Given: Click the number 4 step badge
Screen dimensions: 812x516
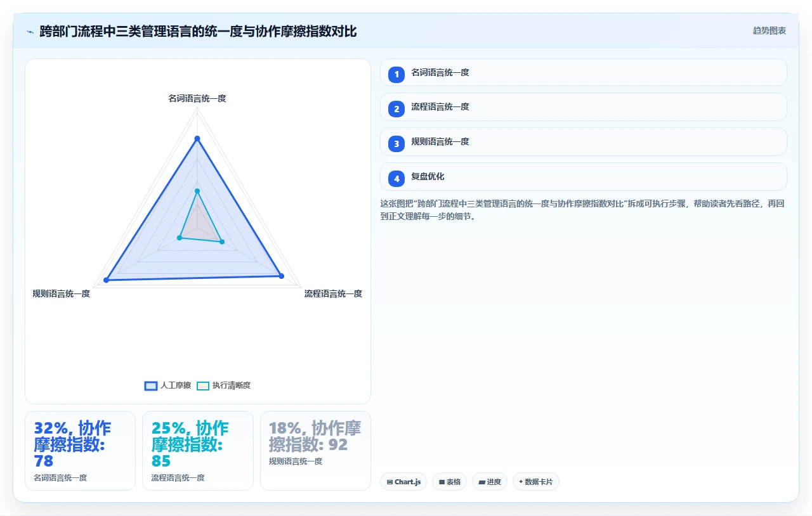Looking at the screenshot, I should click(396, 179).
